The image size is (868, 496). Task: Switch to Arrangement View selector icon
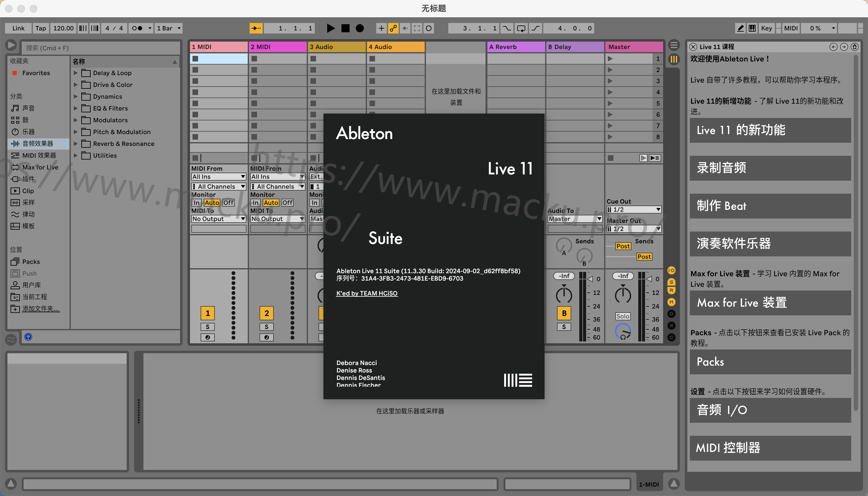(x=673, y=45)
